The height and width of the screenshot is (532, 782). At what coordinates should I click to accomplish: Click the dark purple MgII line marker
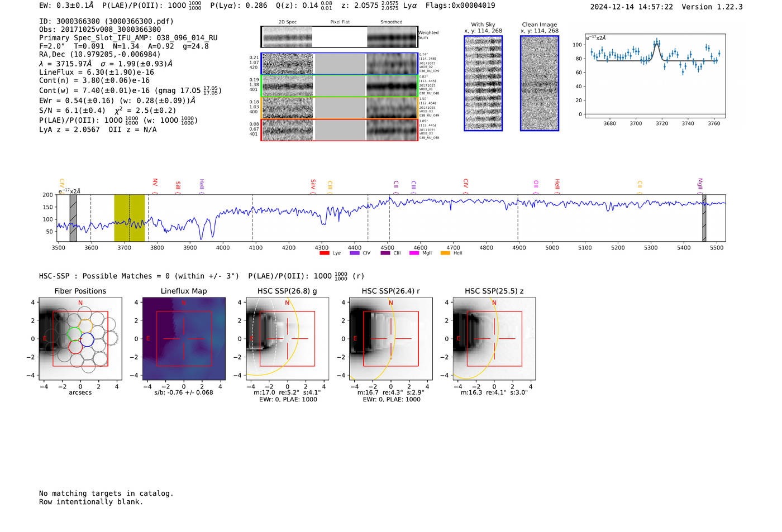coord(700,186)
